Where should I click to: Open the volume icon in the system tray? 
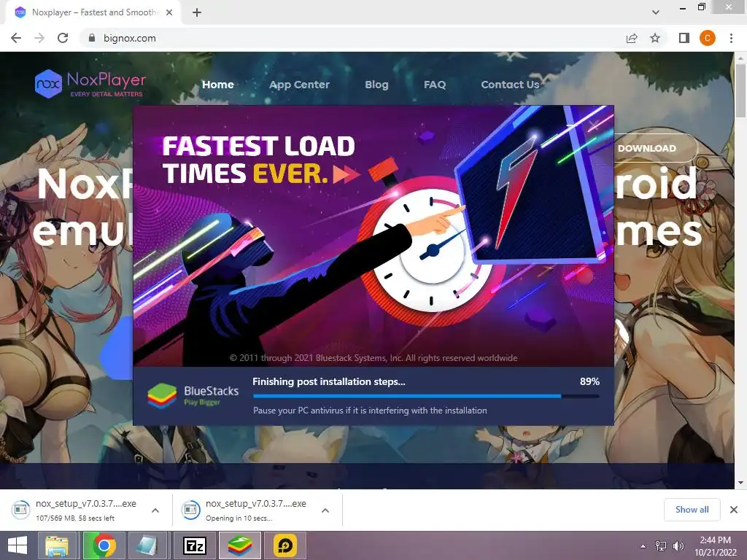pos(678,546)
